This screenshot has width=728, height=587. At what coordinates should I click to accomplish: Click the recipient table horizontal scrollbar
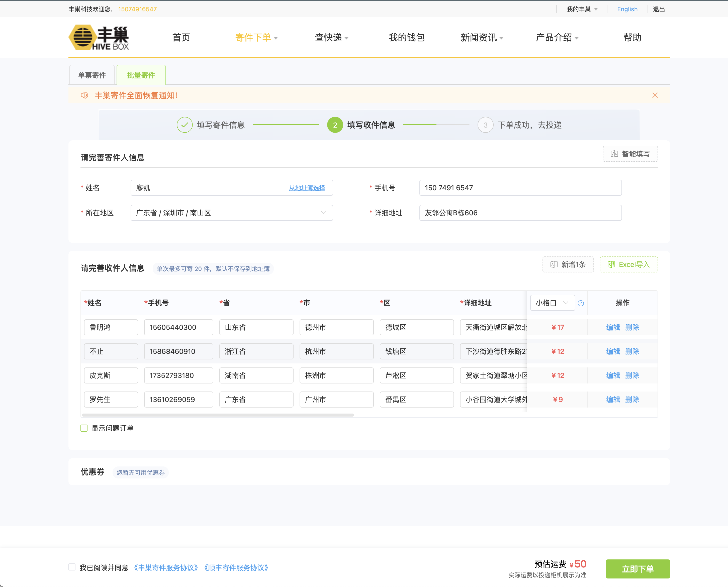218,415
